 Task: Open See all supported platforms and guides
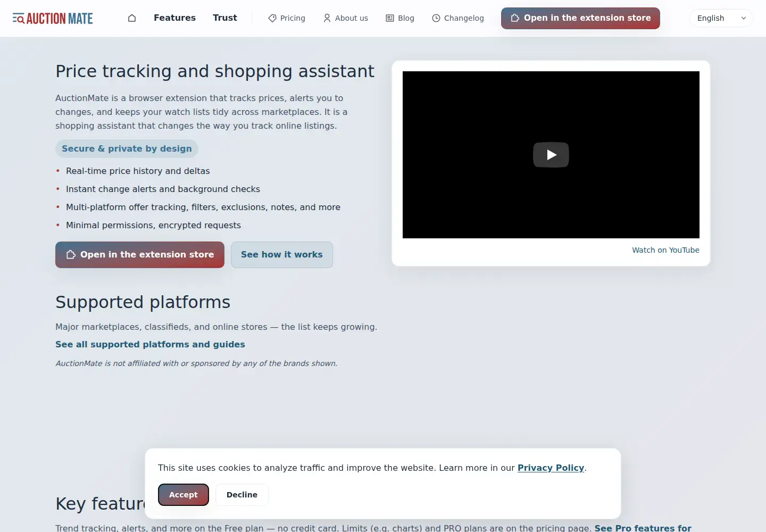[150, 345]
